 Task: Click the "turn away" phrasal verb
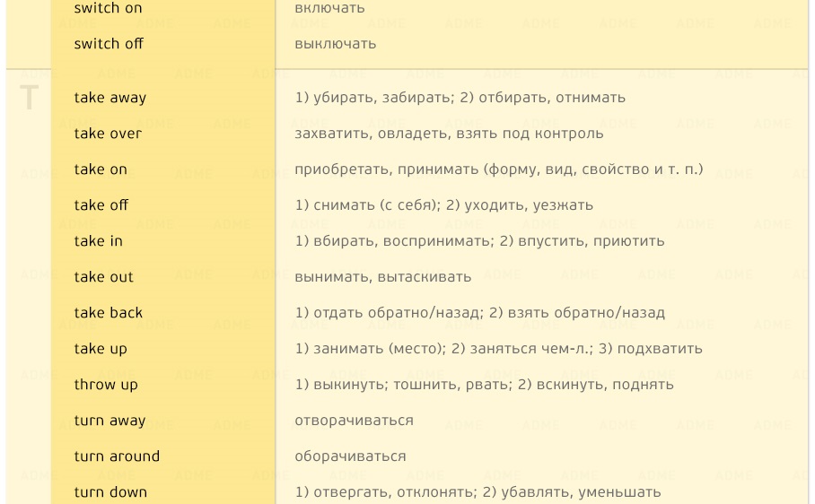[x=110, y=421]
